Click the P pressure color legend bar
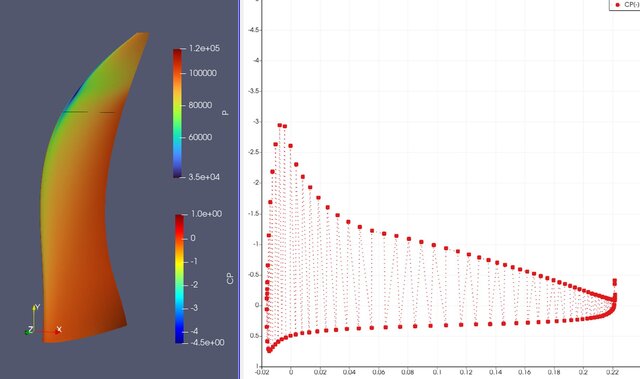The image size is (640, 379). point(177,113)
